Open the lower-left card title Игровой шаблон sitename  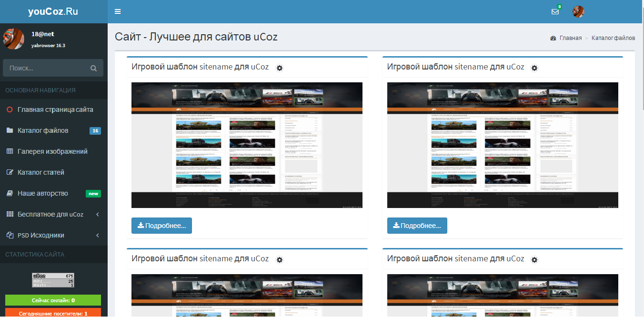coord(200,259)
